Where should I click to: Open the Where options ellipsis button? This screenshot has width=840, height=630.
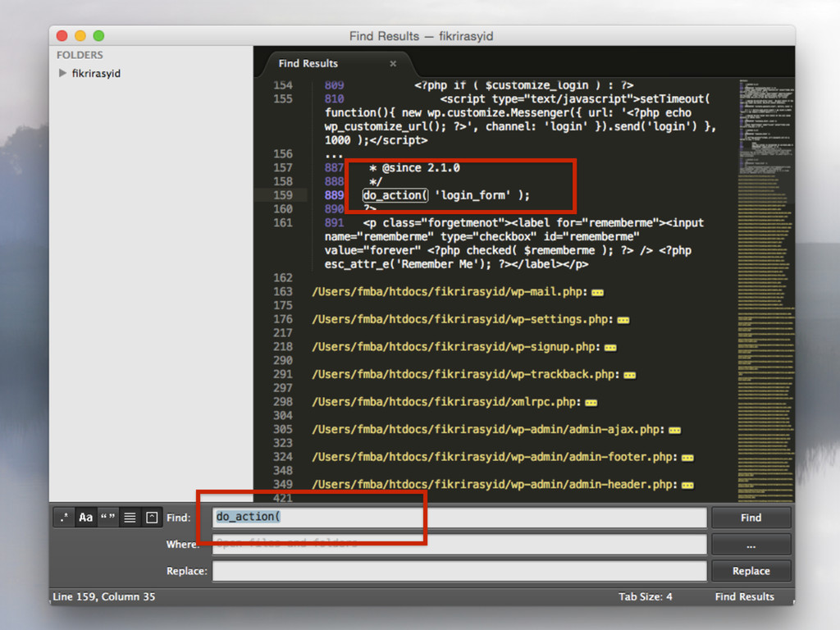(x=751, y=545)
